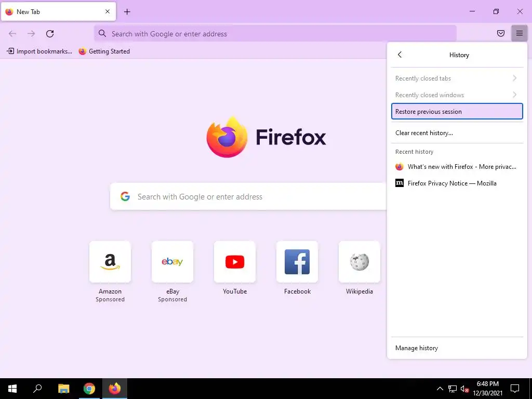Click the Firefox favicon in history entry
The width and height of the screenshot is (532, 399).
(400, 167)
